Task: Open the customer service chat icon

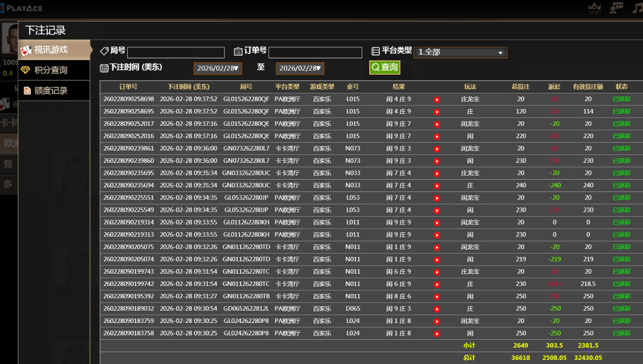Action: (616, 8)
